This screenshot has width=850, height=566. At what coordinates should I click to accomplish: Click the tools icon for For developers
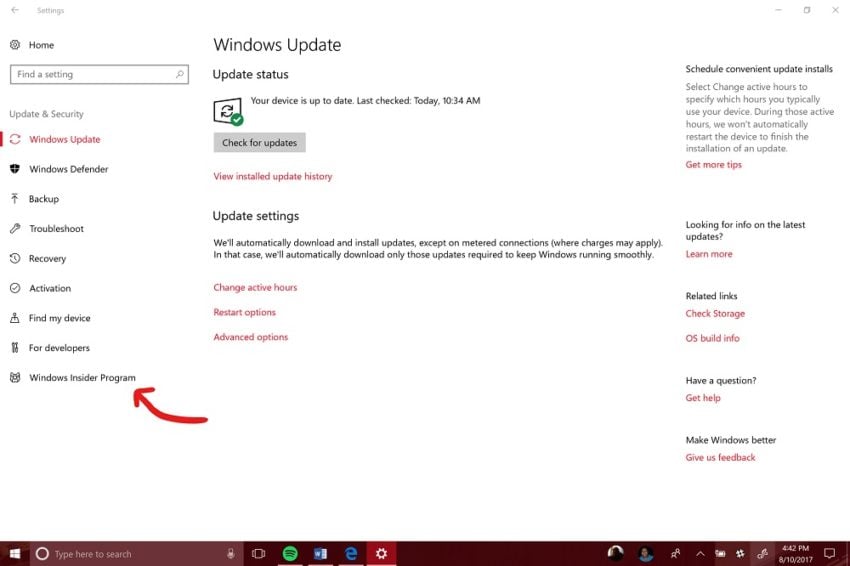click(15, 348)
